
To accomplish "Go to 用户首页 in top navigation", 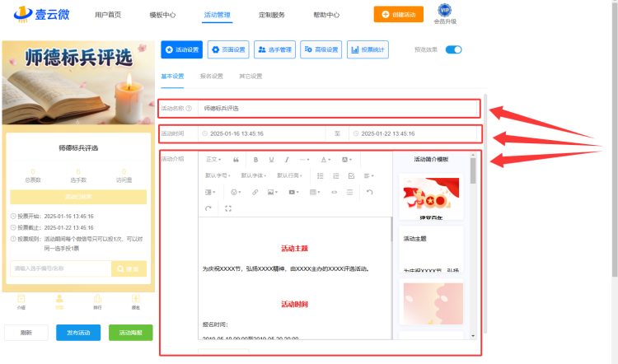I will coord(108,15).
